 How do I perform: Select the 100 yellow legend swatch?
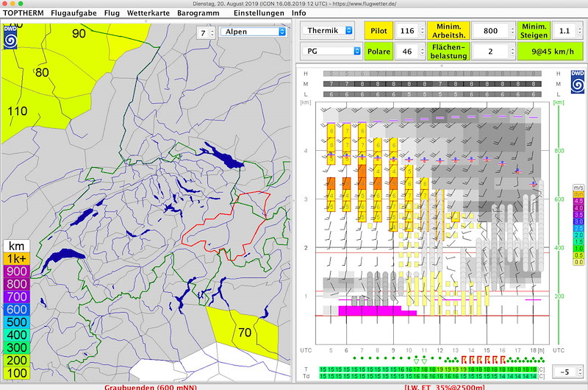click(16, 374)
